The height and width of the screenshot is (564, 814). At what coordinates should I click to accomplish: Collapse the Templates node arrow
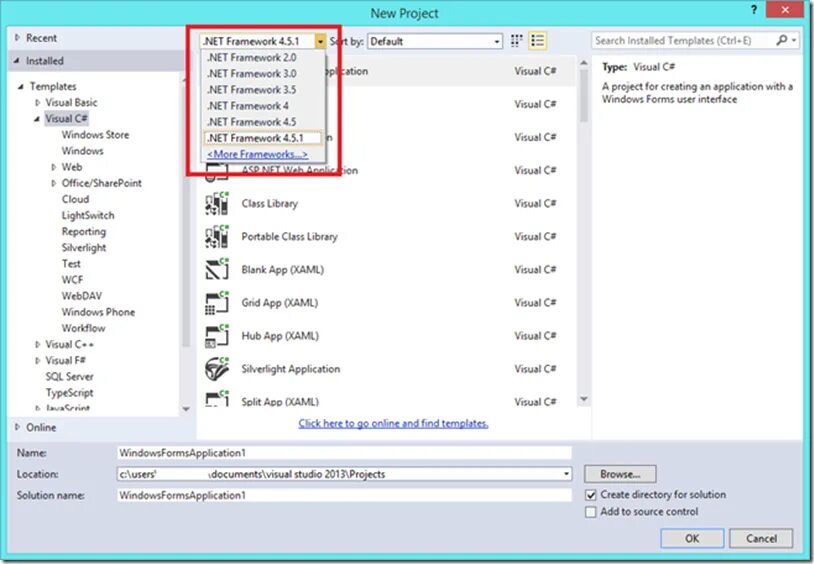tap(21, 86)
